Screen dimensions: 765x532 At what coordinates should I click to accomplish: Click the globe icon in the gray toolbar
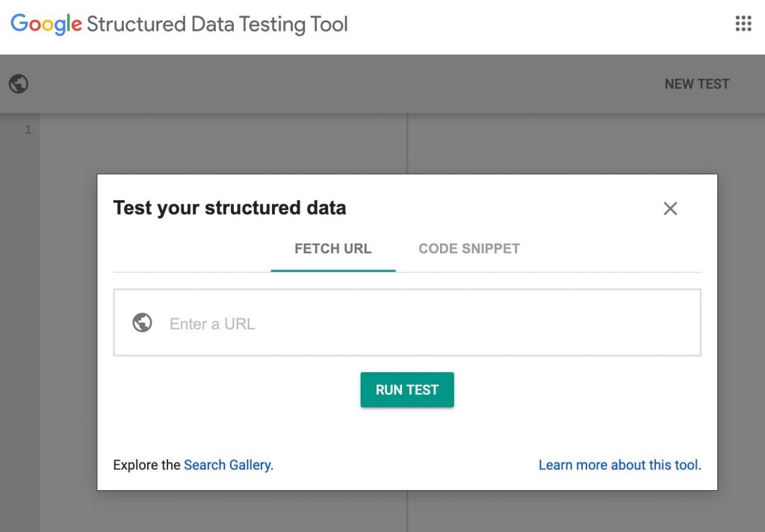[19, 84]
